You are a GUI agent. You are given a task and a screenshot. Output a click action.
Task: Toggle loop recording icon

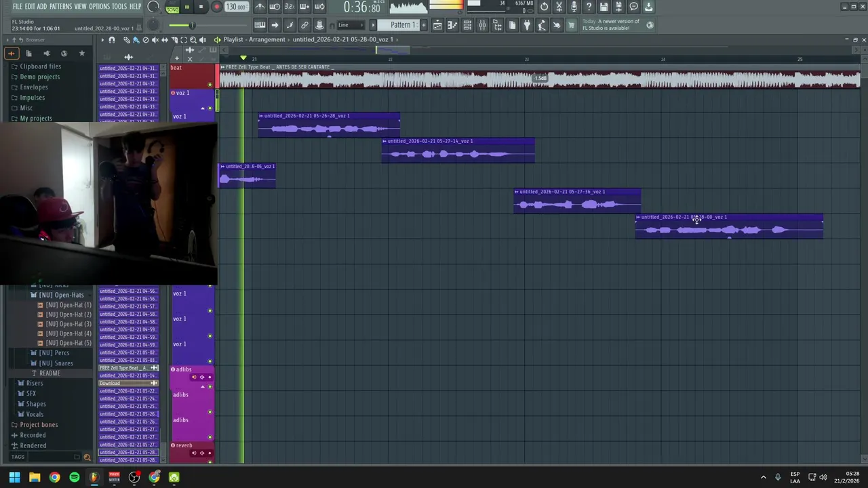(x=319, y=7)
